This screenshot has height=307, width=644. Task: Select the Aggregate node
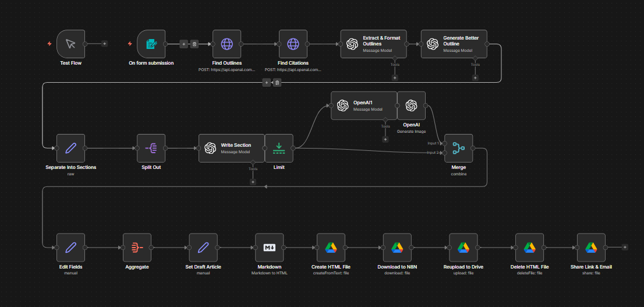click(137, 248)
